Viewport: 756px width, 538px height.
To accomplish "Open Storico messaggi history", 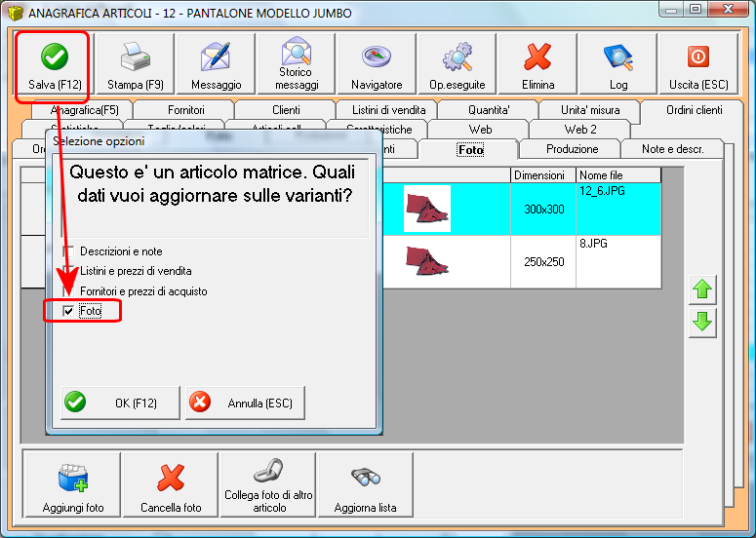I will tap(296, 64).
